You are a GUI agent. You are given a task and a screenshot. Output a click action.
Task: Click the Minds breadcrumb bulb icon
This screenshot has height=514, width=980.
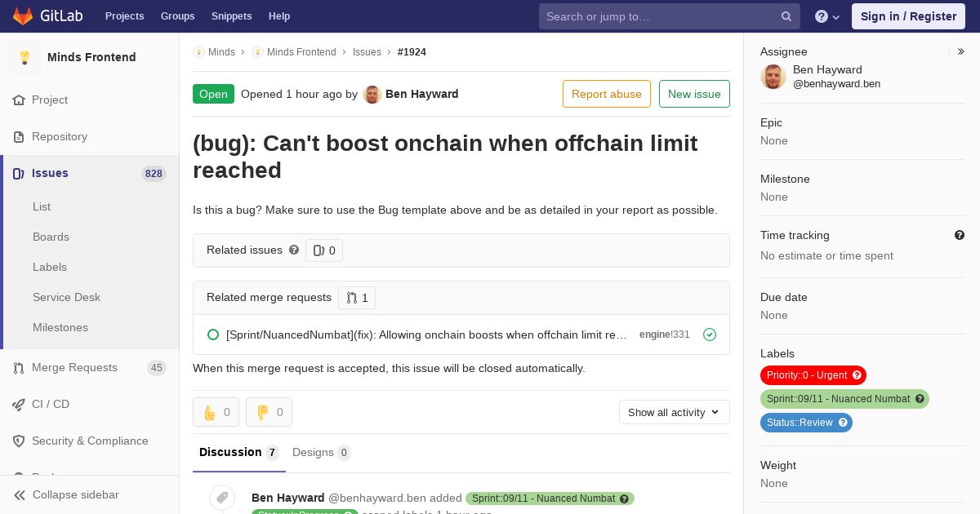198,51
